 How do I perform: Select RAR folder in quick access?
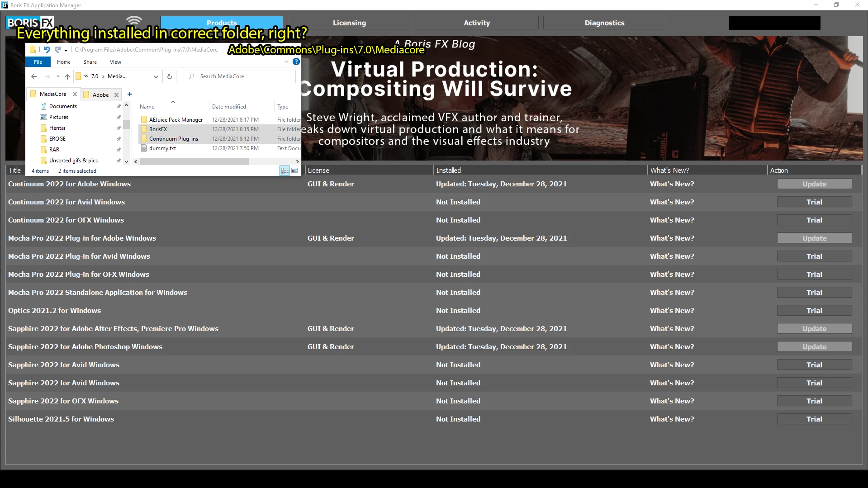(54, 150)
